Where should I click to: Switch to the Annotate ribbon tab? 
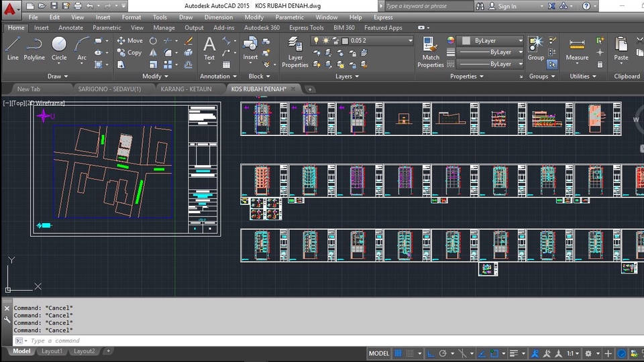[70, 27]
